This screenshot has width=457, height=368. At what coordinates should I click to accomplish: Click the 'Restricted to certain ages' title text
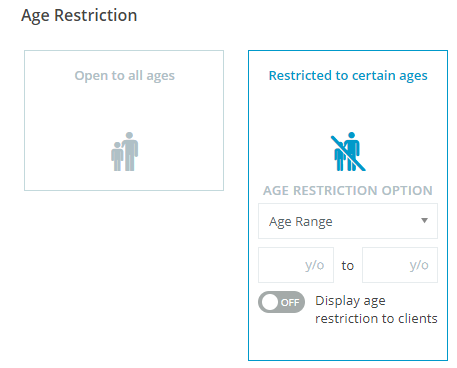pos(348,76)
